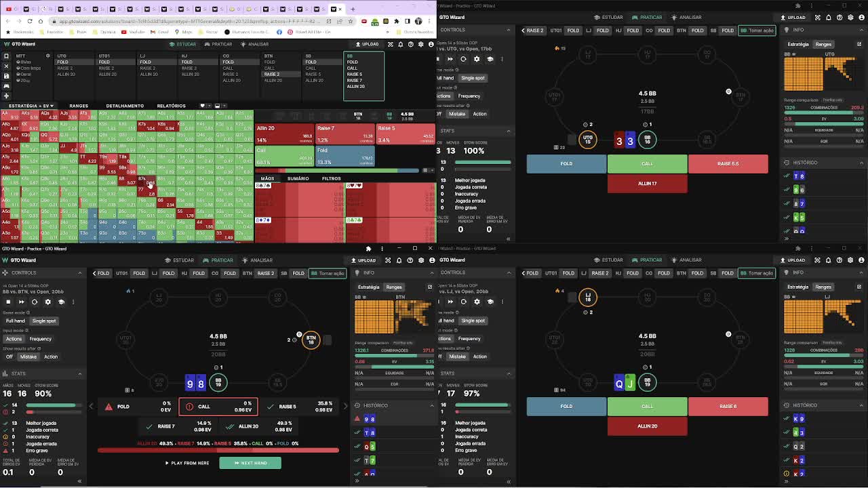Open the three-dot menu in bottom-left Controls
868x488 pixels.
73,302
